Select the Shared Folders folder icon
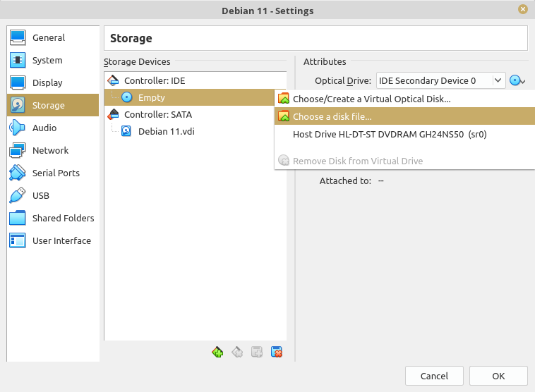 point(18,218)
